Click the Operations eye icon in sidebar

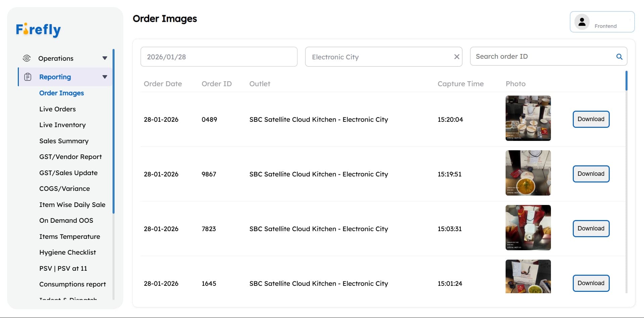tap(27, 58)
